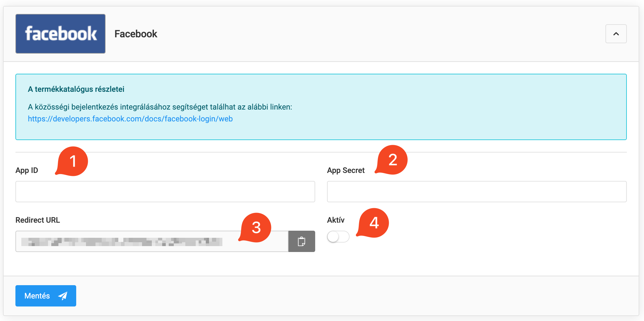Image resolution: width=644 pixels, height=321 pixels.
Task: Click the 'A termékkatalógus részletei' heading
Action: pyautogui.click(x=76, y=89)
